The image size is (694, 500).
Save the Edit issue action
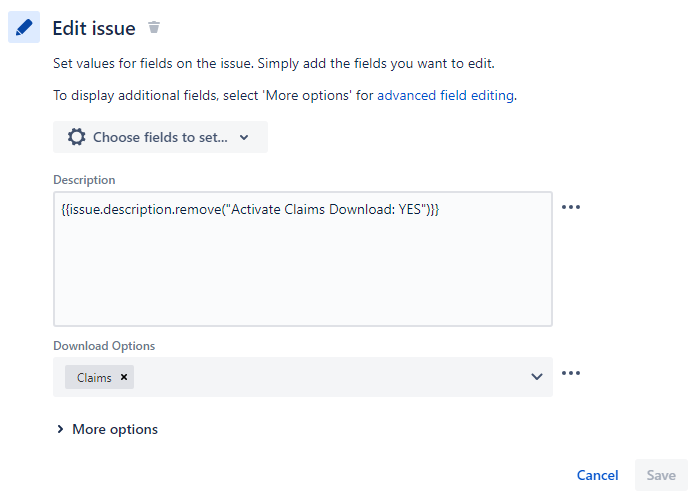(x=661, y=475)
